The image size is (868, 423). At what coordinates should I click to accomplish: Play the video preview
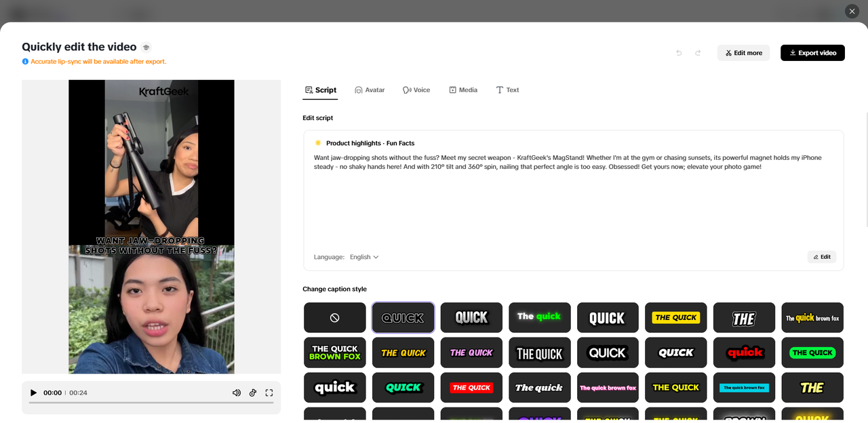[x=33, y=392]
